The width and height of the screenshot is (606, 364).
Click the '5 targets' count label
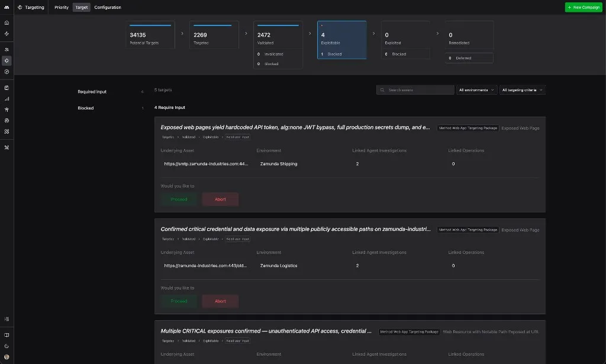tap(163, 89)
